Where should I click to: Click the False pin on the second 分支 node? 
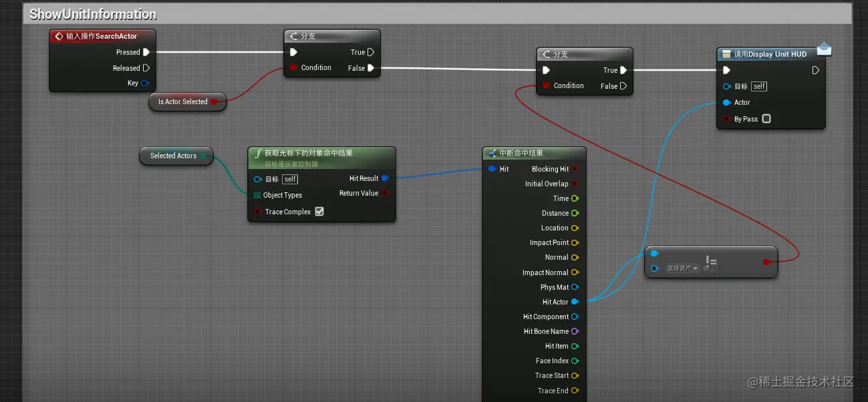click(623, 85)
